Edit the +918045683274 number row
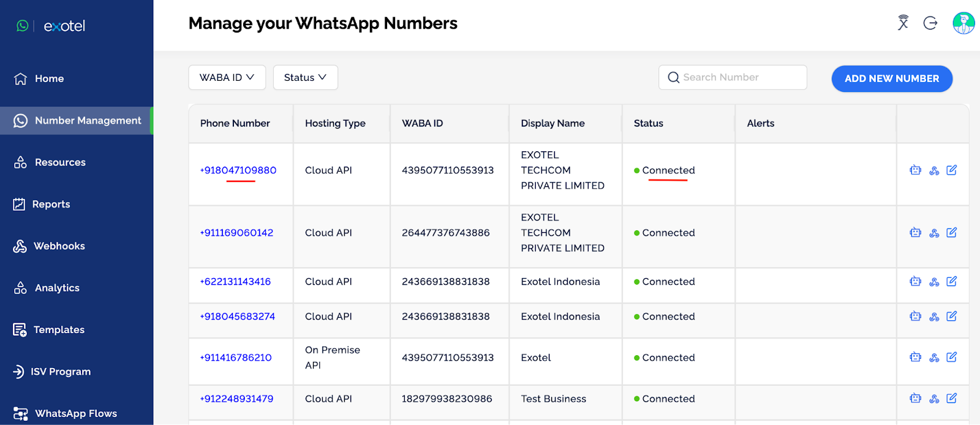This screenshot has height=425, width=980. 952,317
